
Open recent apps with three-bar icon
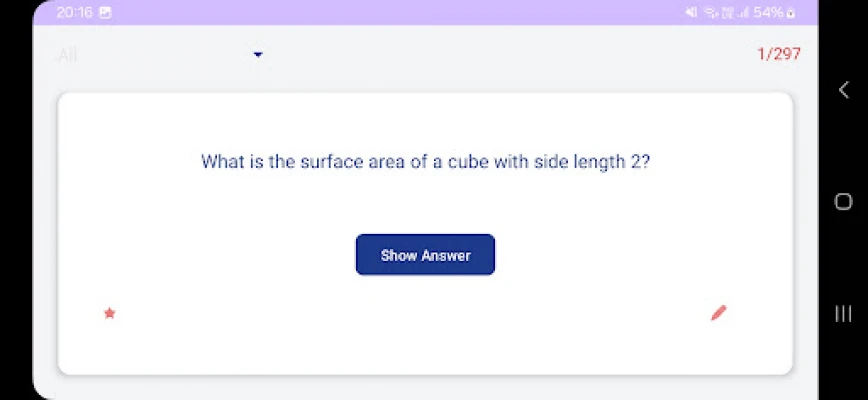point(843,314)
